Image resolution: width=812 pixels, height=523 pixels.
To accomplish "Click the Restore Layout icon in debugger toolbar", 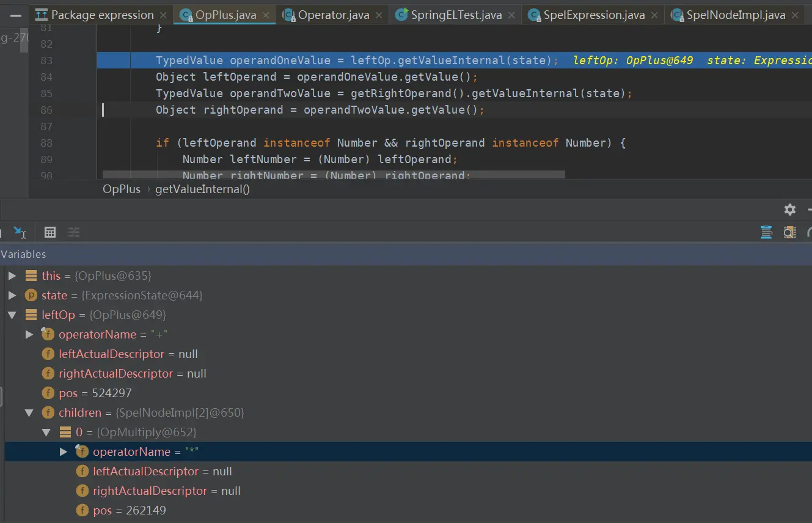I will point(766,232).
